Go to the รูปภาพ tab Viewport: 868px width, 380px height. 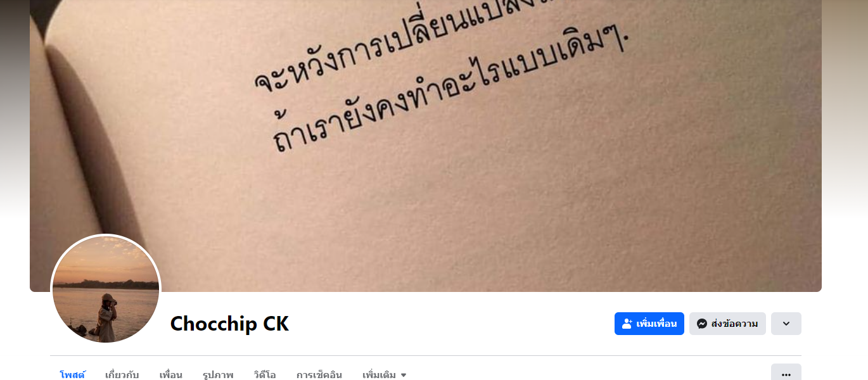click(x=218, y=375)
